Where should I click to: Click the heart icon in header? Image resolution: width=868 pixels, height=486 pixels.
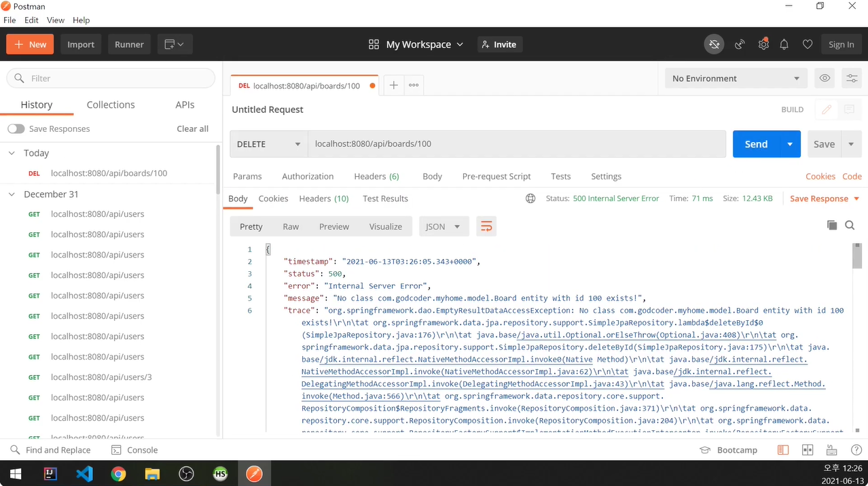(x=808, y=44)
